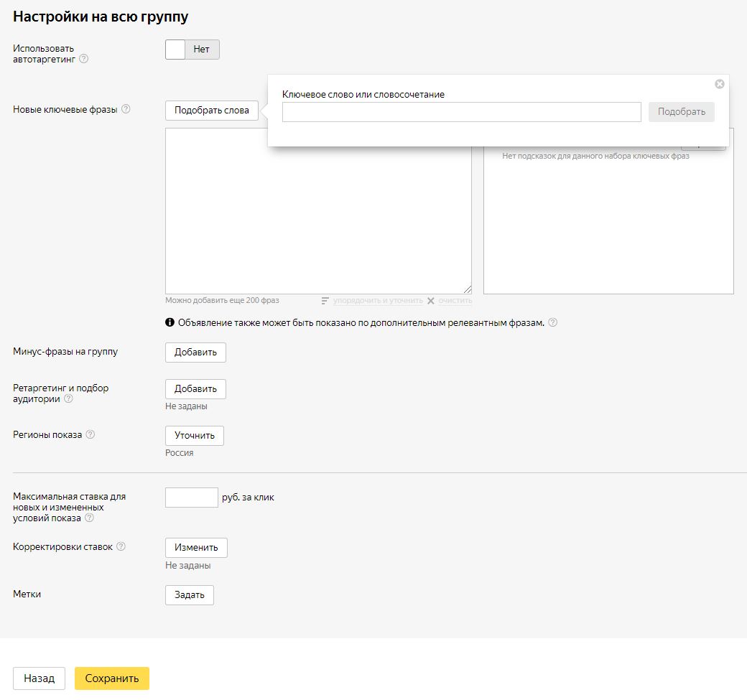Close the keyword selection popup
The image size is (747, 700).
pyautogui.click(x=719, y=84)
